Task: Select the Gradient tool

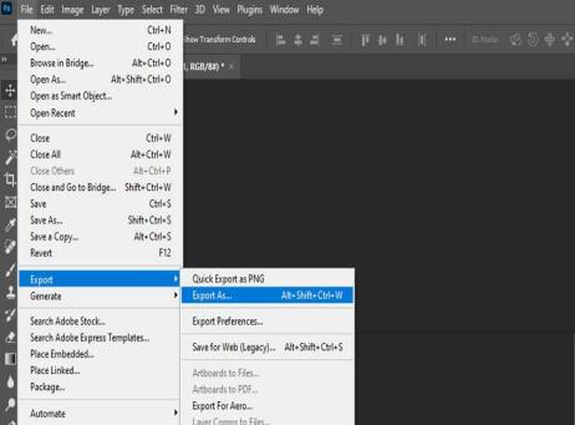Action: pyautogui.click(x=10, y=359)
